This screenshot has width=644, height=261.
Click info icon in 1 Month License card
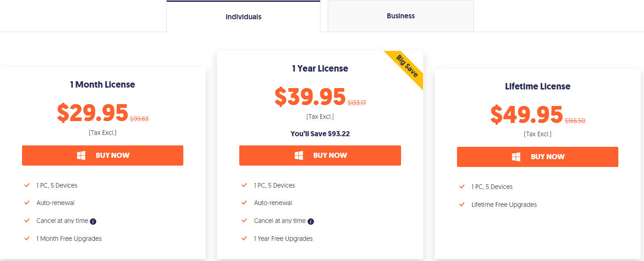pyautogui.click(x=93, y=222)
